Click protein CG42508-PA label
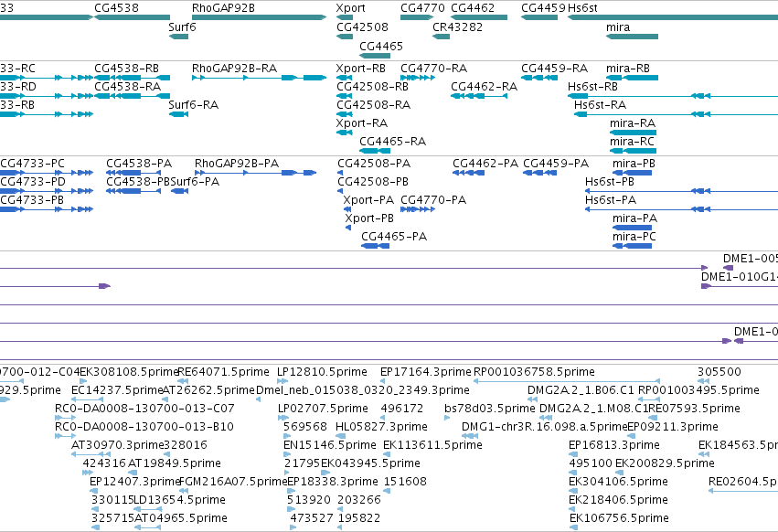 click(374, 164)
